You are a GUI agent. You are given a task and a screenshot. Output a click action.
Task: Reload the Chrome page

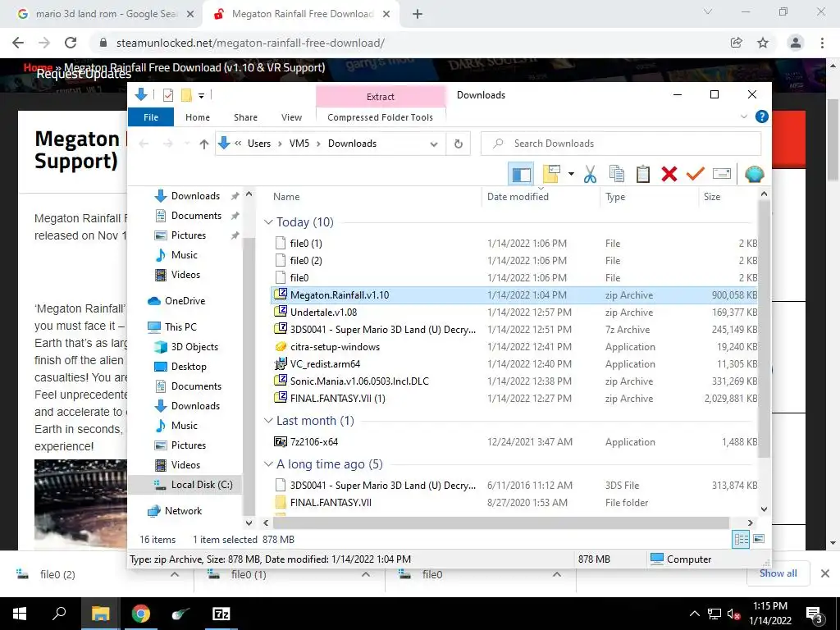click(71, 43)
